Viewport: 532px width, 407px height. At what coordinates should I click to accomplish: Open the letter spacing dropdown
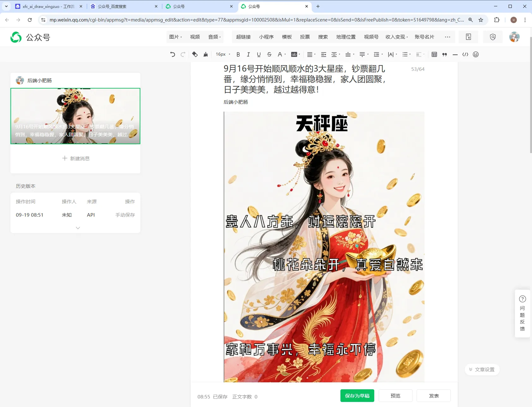(x=392, y=54)
